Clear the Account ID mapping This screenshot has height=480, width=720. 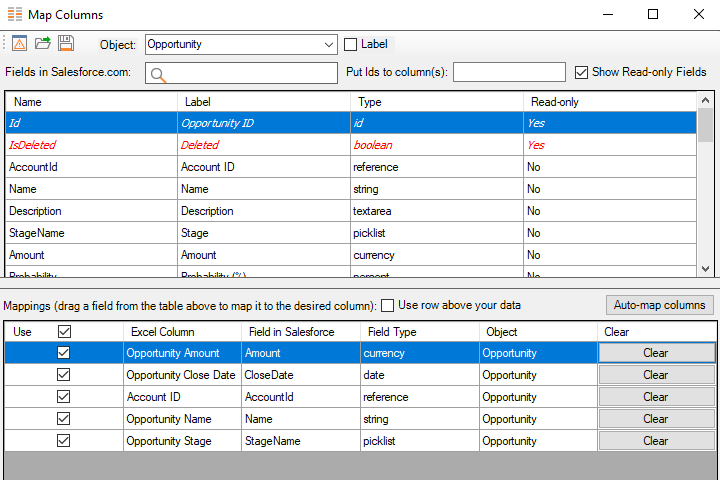click(x=656, y=397)
